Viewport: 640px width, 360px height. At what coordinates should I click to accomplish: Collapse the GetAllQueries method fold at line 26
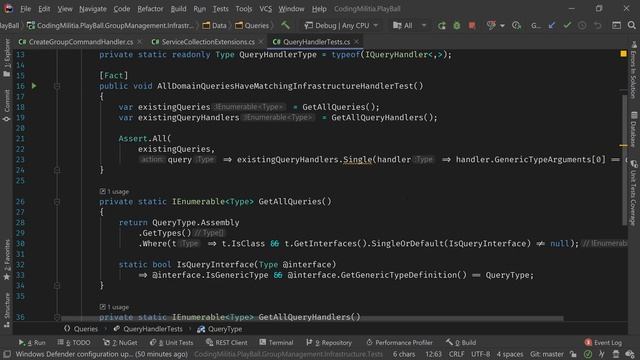[x=57, y=202]
